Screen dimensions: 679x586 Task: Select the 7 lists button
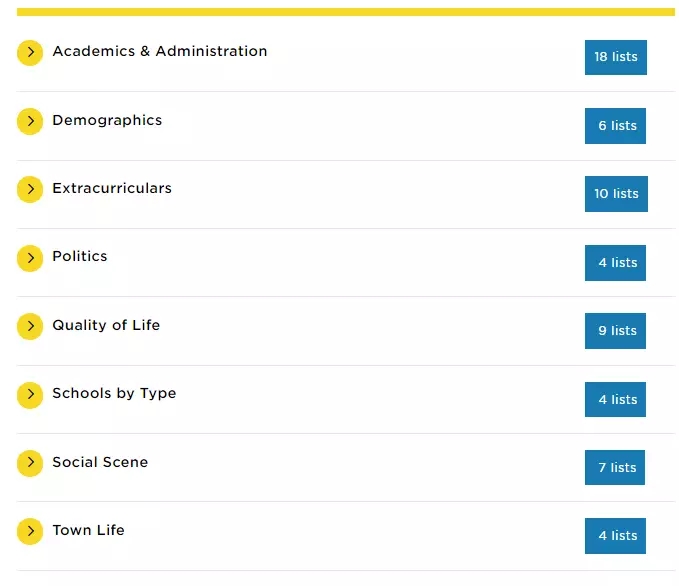614,467
